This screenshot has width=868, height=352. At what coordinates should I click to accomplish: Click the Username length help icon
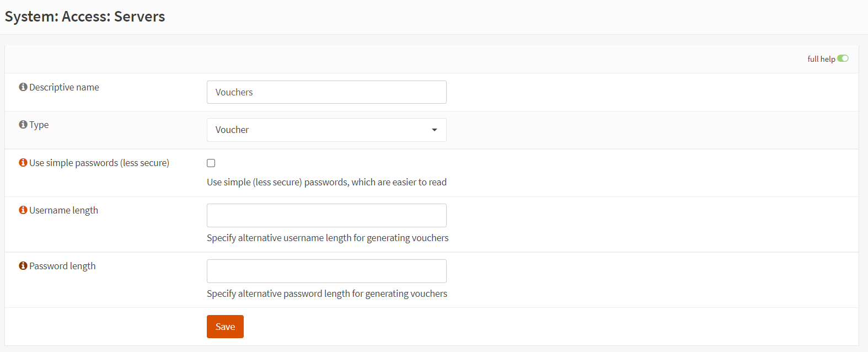pyautogui.click(x=23, y=210)
